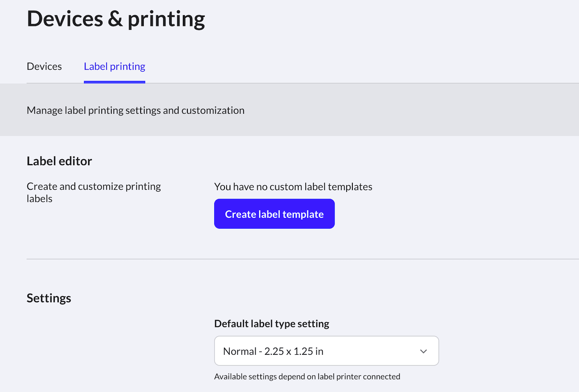Click 'Manage label printing settings and customization' text

coord(136,110)
